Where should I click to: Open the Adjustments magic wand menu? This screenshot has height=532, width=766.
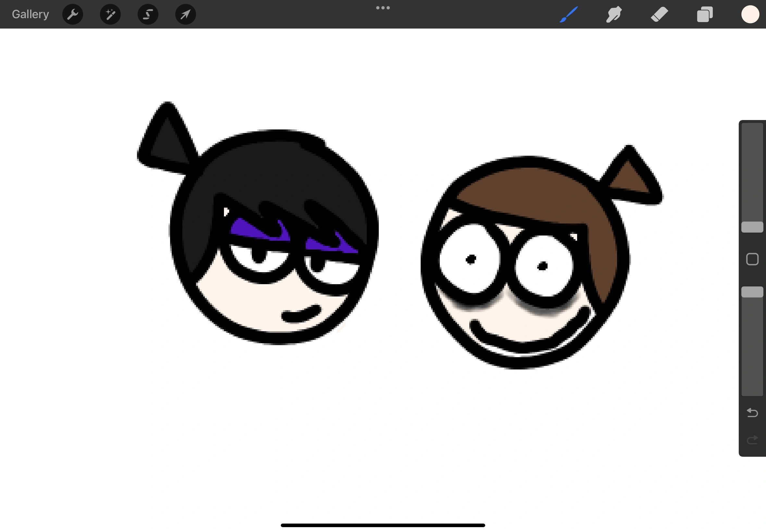[x=110, y=14]
